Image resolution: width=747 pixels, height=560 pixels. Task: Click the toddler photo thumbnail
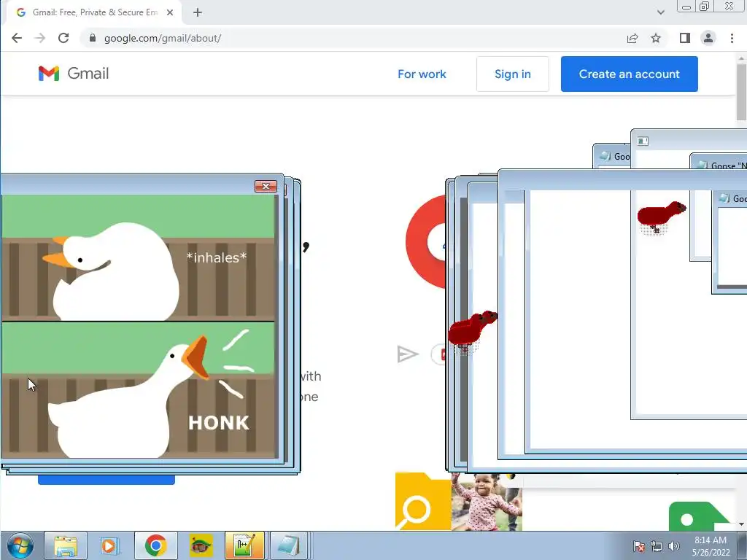point(487,502)
